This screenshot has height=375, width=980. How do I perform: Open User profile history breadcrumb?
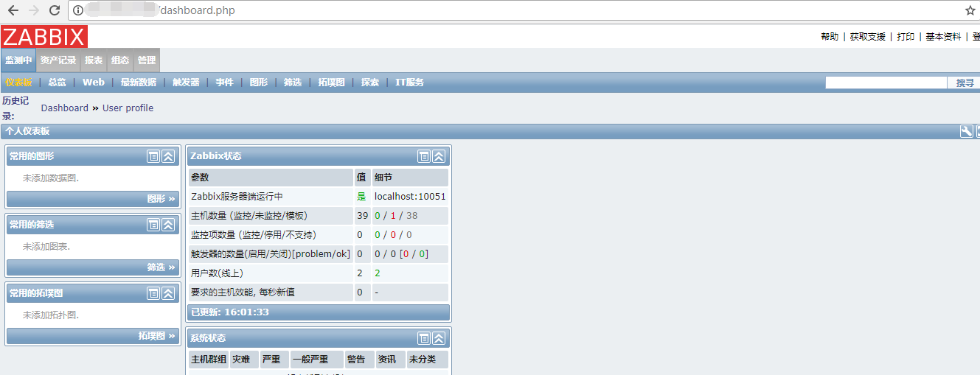pyautogui.click(x=128, y=108)
